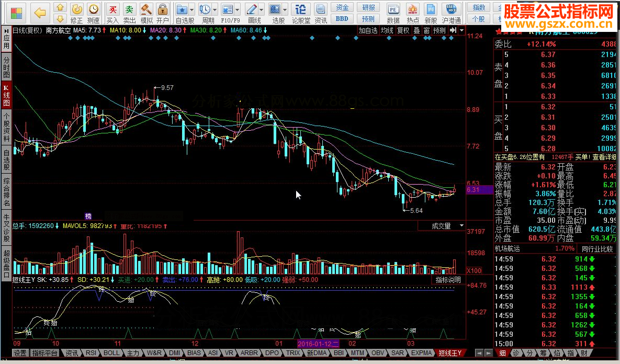Image resolution: width=620 pixels, height=364 pixels.
Task: Click the yellow up arrow button
Action: (x=60, y=7)
